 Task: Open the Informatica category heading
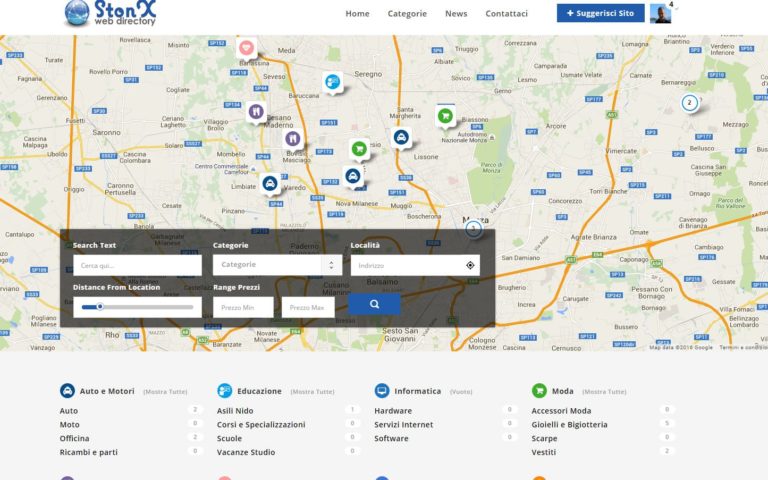coord(418,391)
